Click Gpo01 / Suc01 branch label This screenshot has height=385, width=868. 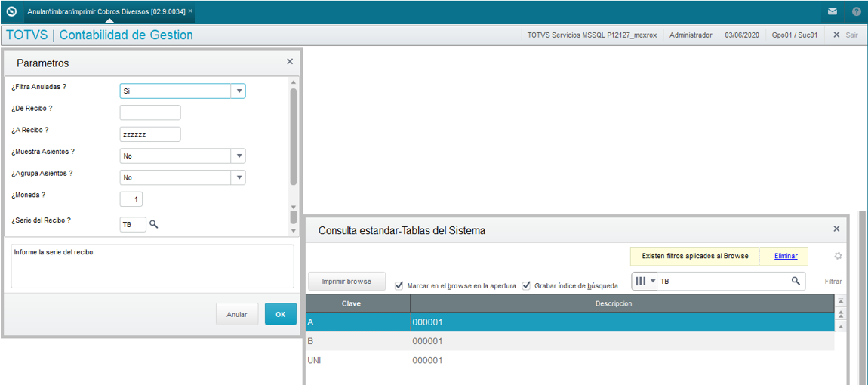pyautogui.click(x=795, y=35)
